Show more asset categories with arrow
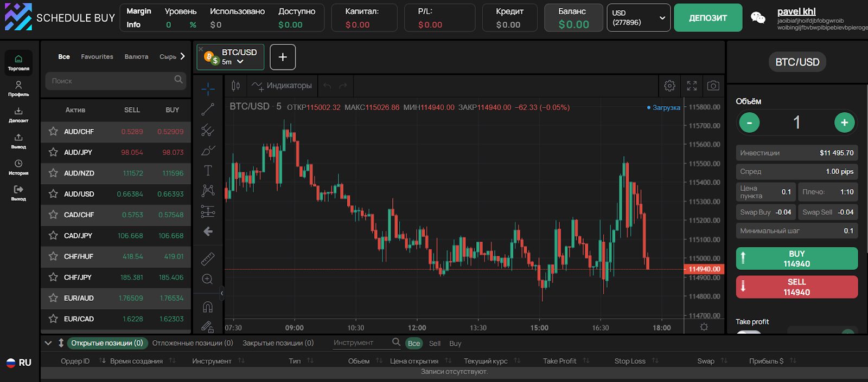 [x=183, y=56]
